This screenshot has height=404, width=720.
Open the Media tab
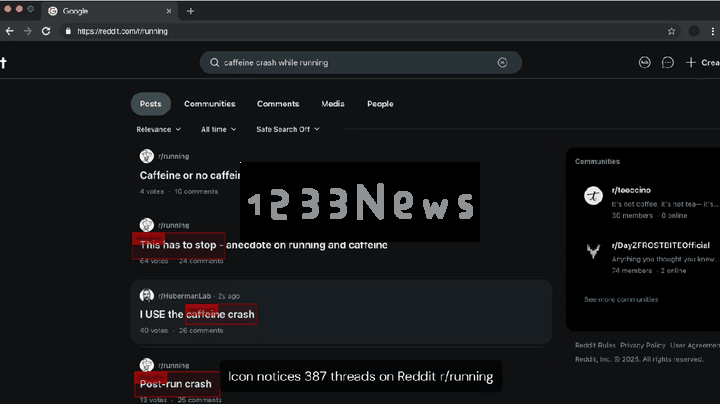(333, 104)
